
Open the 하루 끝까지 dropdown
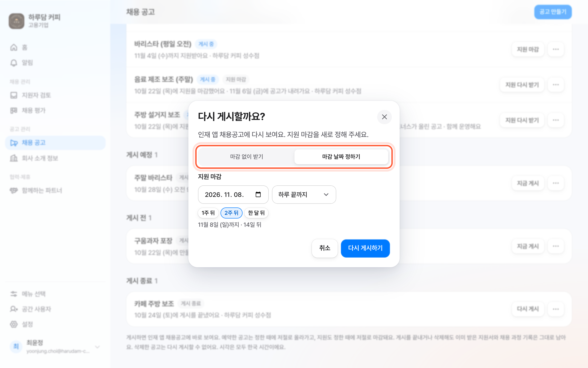tap(304, 195)
